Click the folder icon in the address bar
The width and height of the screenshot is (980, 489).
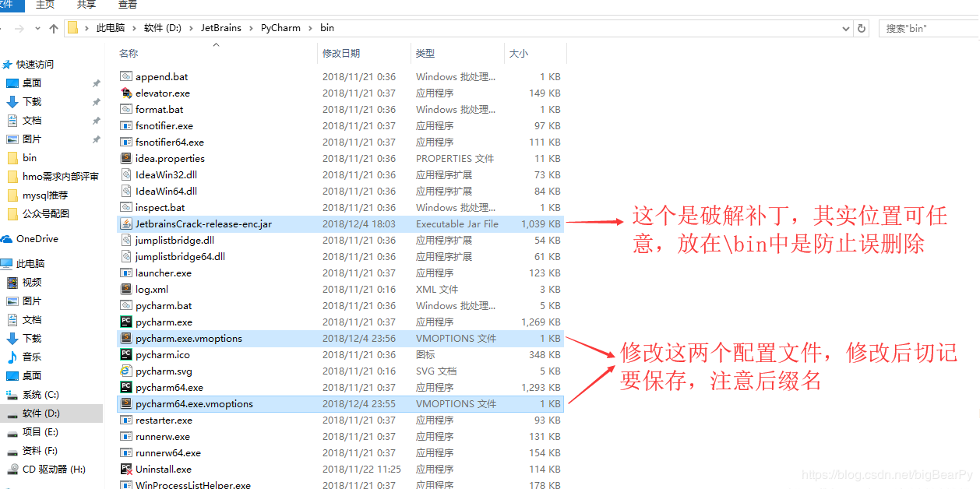72,28
